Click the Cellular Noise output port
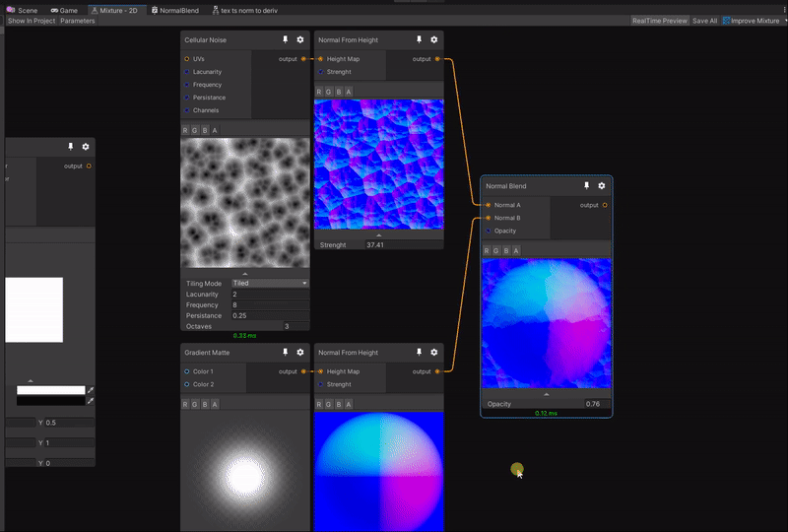The width and height of the screenshot is (788, 532). 303,59
